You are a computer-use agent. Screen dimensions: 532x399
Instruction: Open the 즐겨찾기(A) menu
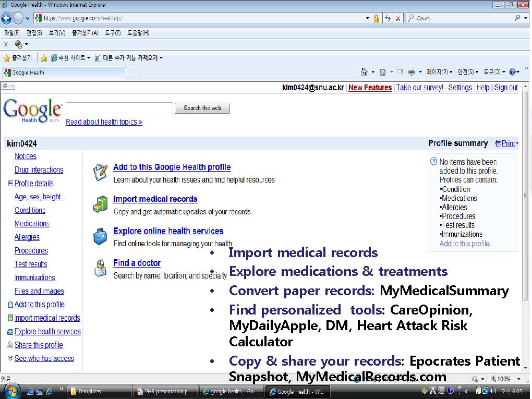pyautogui.click(x=85, y=33)
